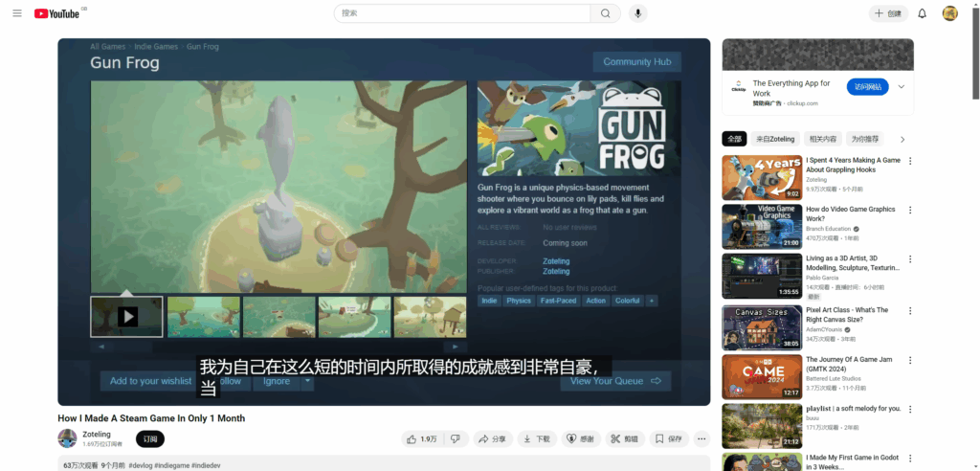Select the 为你推荐 filter chip

click(x=865, y=139)
